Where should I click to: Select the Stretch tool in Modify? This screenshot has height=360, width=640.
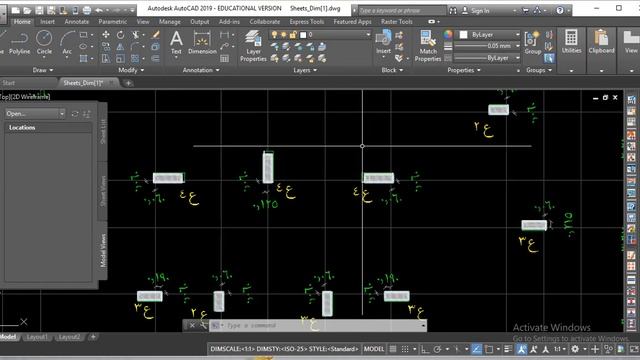(x=106, y=59)
